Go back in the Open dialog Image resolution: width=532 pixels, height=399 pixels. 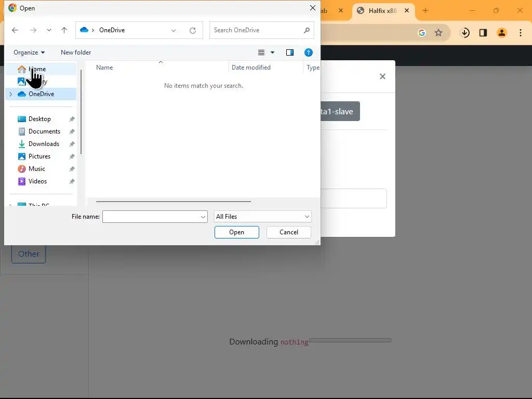point(15,30)
